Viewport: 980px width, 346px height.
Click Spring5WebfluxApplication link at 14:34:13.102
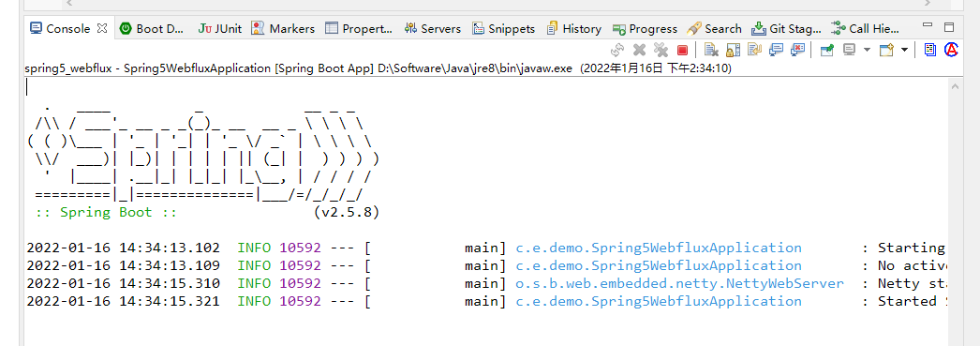pyautogui.click(x=658, y=248)
